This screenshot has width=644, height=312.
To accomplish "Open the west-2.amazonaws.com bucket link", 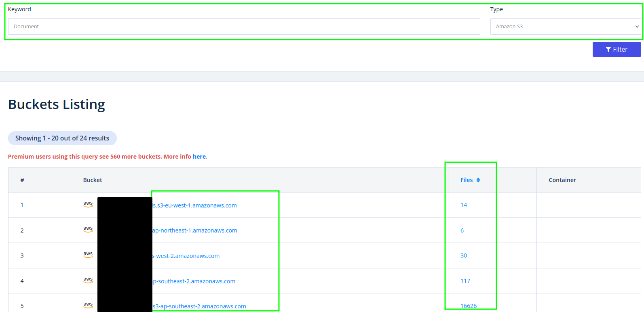I will pos(186,256).
